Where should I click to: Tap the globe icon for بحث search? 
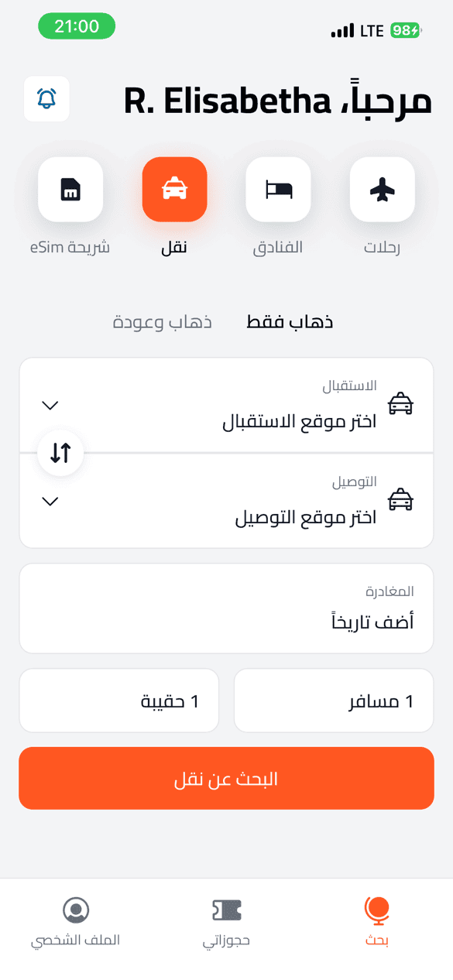click(x=376, y=910)
